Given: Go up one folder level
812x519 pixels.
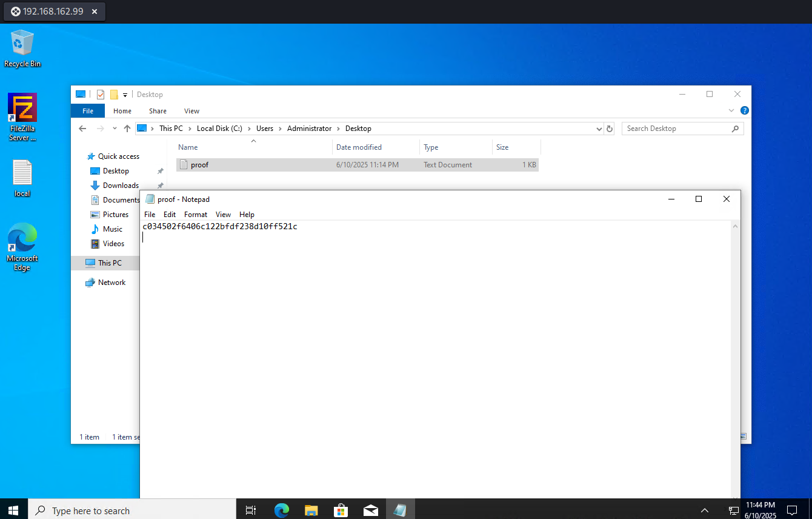Looking at the screenshot, I should (x=127, y=129).
